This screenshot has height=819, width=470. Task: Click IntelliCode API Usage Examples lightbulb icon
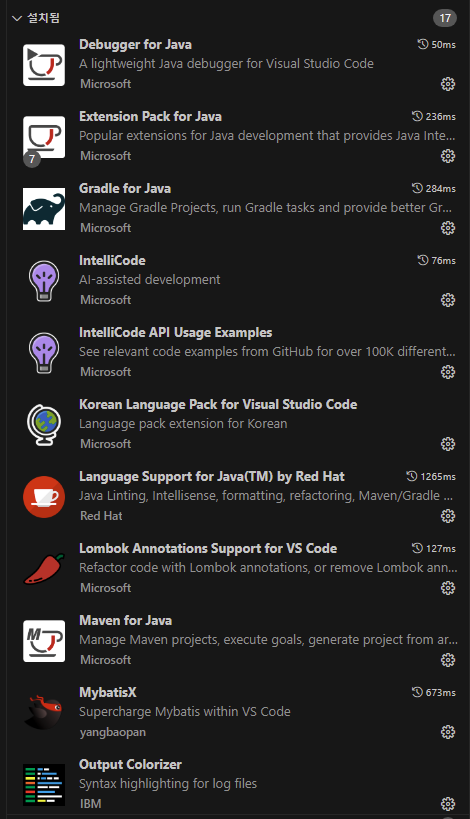pos(44,353)
